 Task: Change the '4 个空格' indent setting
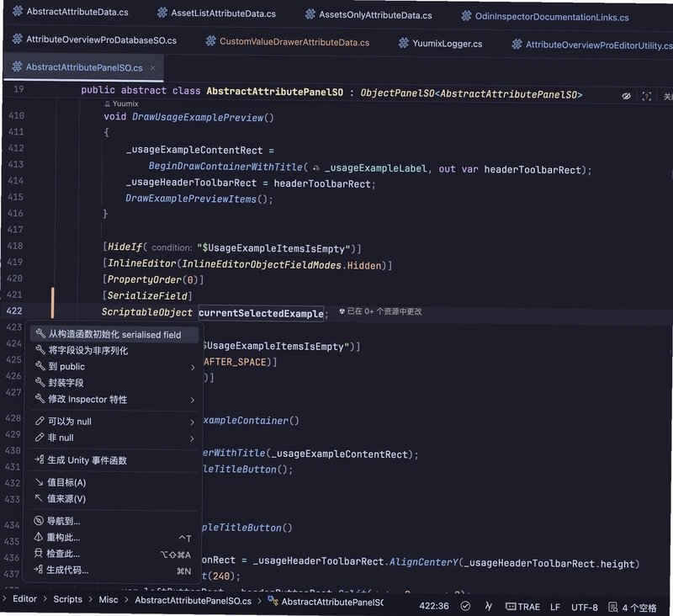[633, 608]
